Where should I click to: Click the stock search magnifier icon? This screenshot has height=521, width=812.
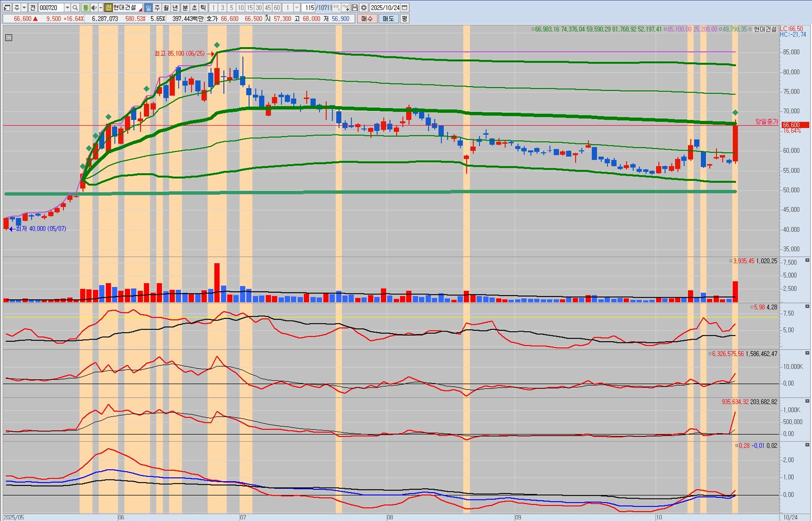click(75, 8)
